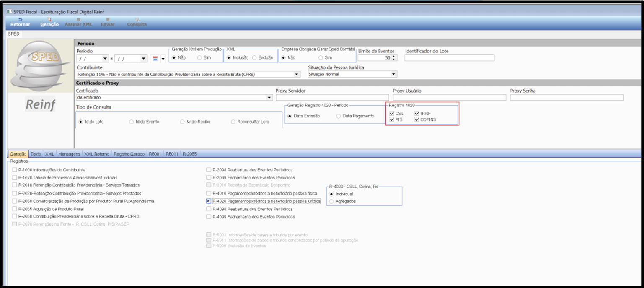Viewport: 644px width, 288px height.
Task: Uncheck COFINS in Registro 4020
Action: coord(417,119)
